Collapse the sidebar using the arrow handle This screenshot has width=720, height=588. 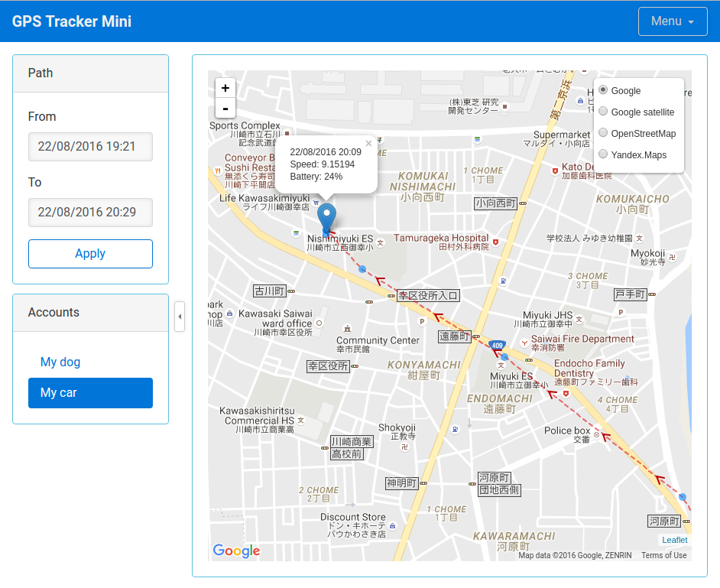[x=180, y=317]
